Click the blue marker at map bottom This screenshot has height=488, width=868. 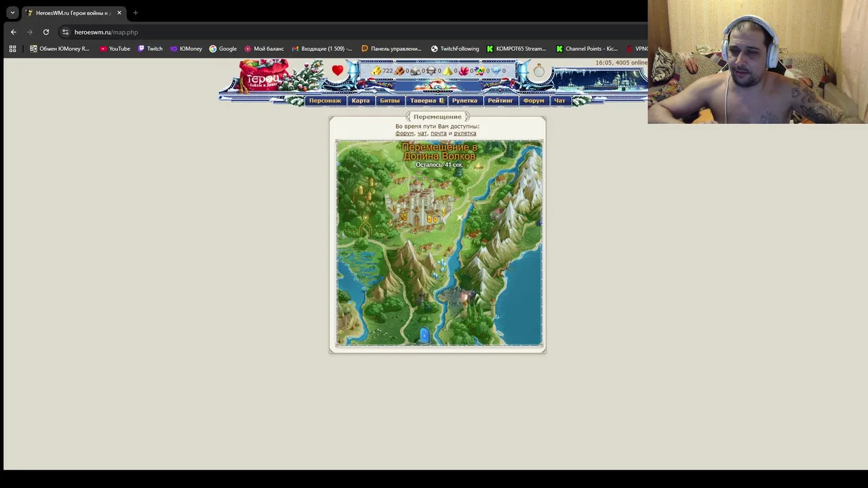click(x=425, y=335)
